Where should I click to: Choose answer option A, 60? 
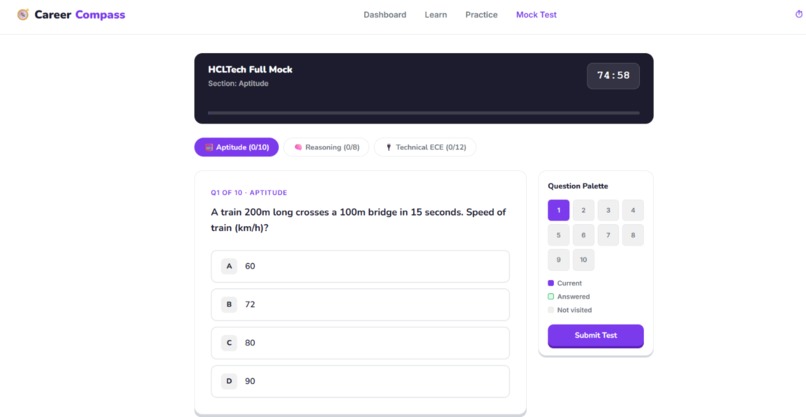[360, 266]
